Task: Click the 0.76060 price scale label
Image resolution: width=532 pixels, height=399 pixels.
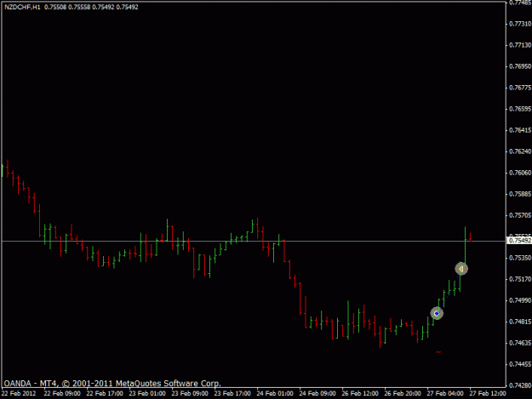Action: 520,173
